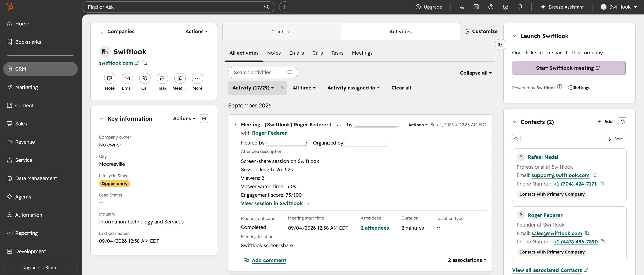Collapse the Key information section
The image size is (644, 275).
coord(102,118)
